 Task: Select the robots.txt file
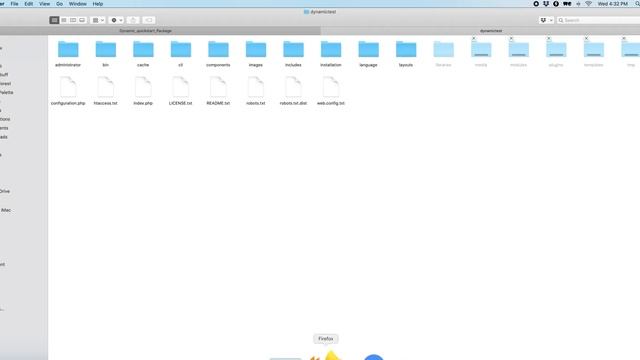pyautogui.click(x=256, y=87)
